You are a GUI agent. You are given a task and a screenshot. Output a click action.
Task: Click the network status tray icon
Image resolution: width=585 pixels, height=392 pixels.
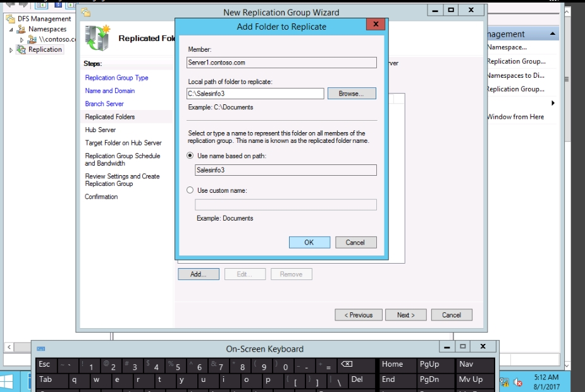(518, 382)
